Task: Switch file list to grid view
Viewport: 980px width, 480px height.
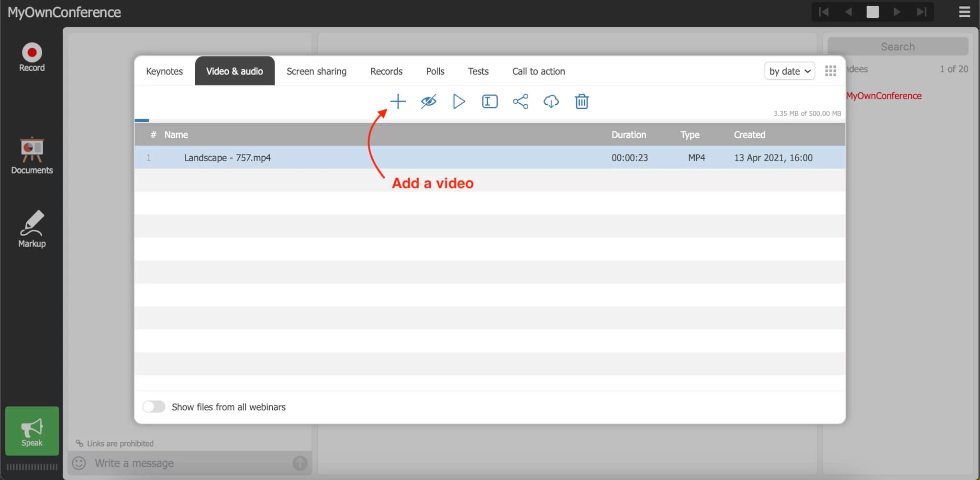Action: point(831,70)
